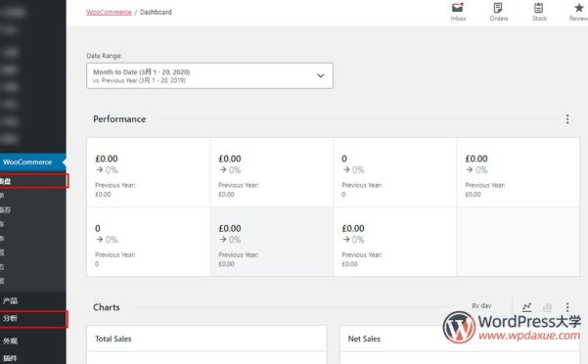This screenshot has height=364, width=588.
Task: Switch charts to bar chart view
Action: tap(547, 307)
